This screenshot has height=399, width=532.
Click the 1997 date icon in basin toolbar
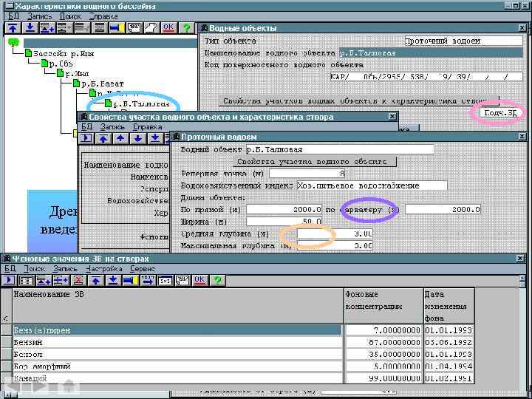click(x=134, y=28)
